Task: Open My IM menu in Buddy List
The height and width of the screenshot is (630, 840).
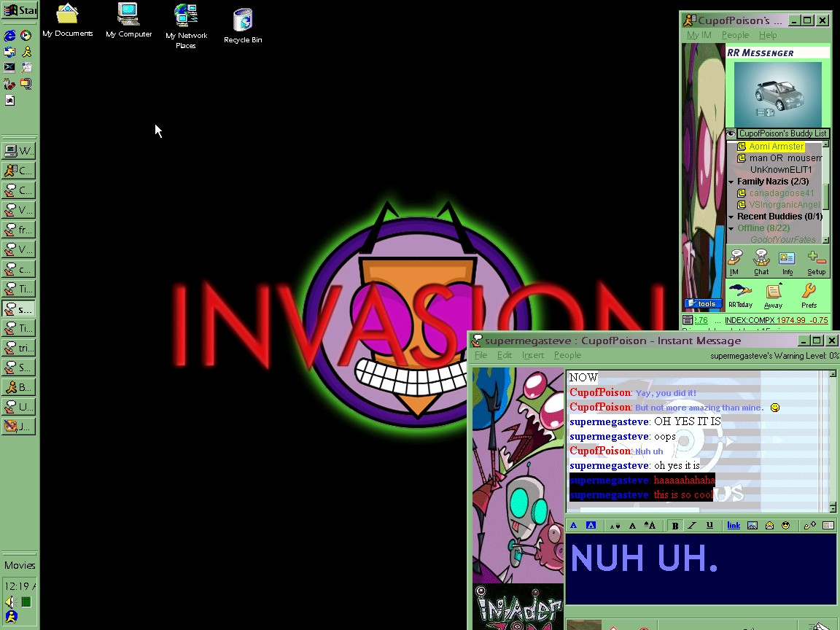Action: coord(699,35)
